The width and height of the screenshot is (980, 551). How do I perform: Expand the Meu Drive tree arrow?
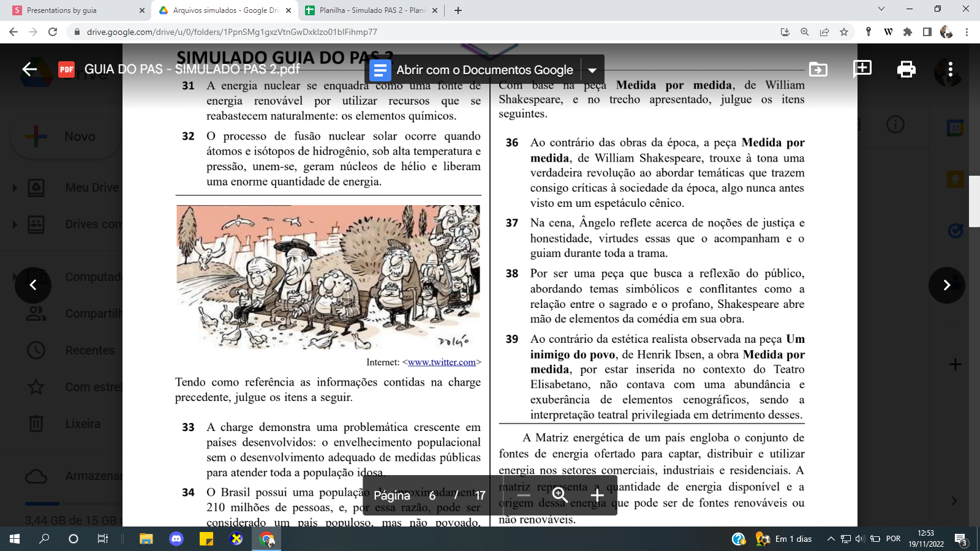[x=15, y=188]
